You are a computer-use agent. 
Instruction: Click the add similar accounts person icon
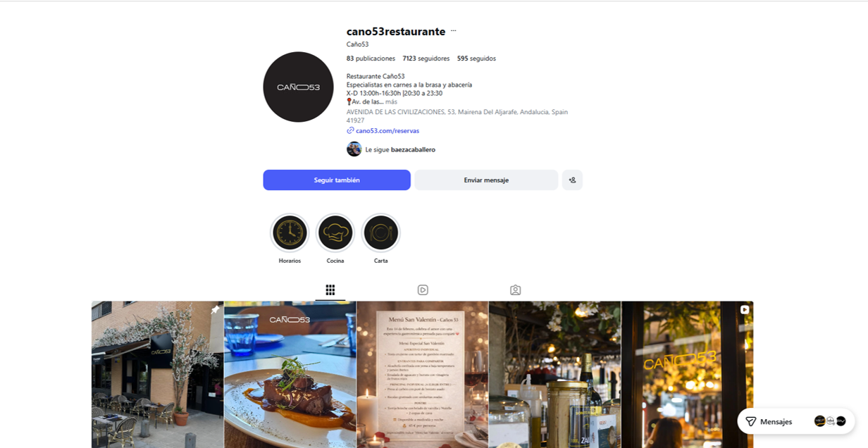click(x=572, y=180)
